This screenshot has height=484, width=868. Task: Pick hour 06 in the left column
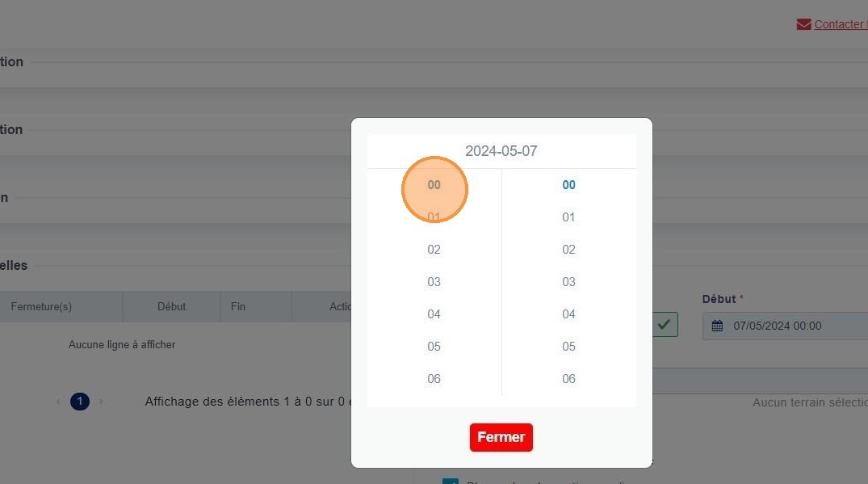(x=434, y=379)
